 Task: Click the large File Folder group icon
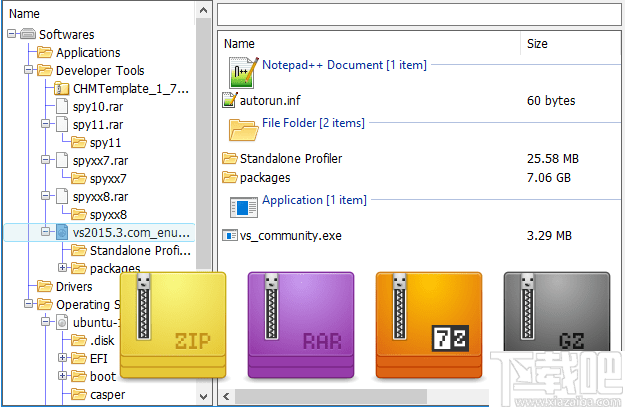click(244, 130)
